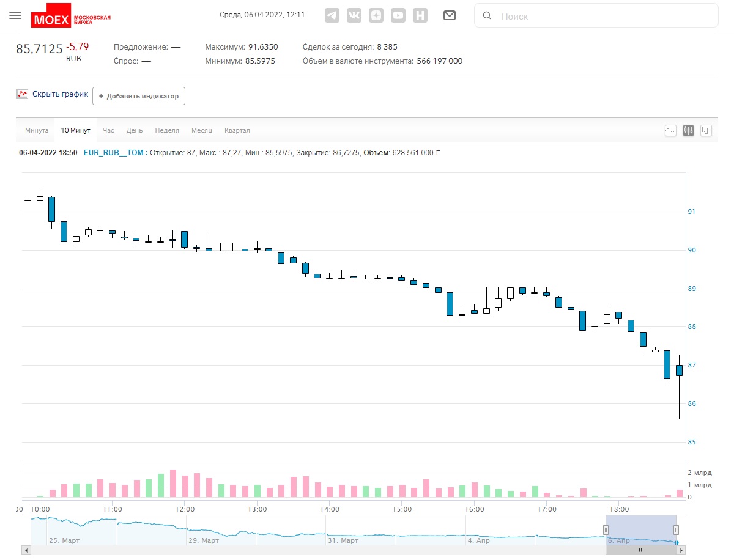The height and width of the screenshot is (560, 734).
Task: Click the MOEX logo
Action: coord(71,16)
